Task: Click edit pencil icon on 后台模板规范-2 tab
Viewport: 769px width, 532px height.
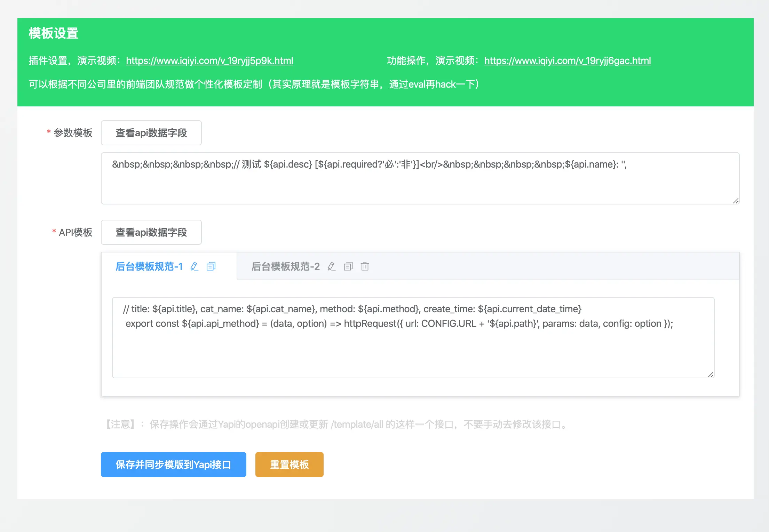Action: click(x=331, y=267)
